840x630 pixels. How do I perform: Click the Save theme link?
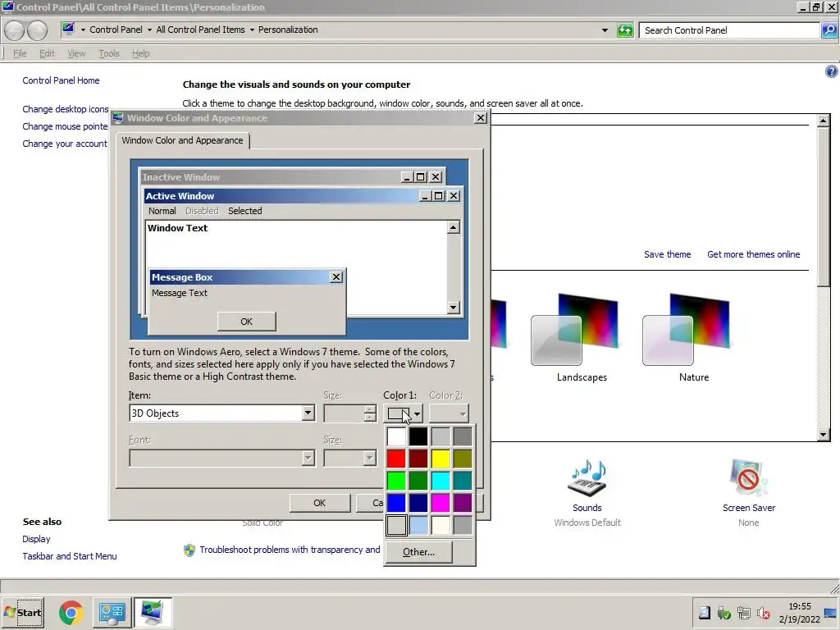click(667, 254)
